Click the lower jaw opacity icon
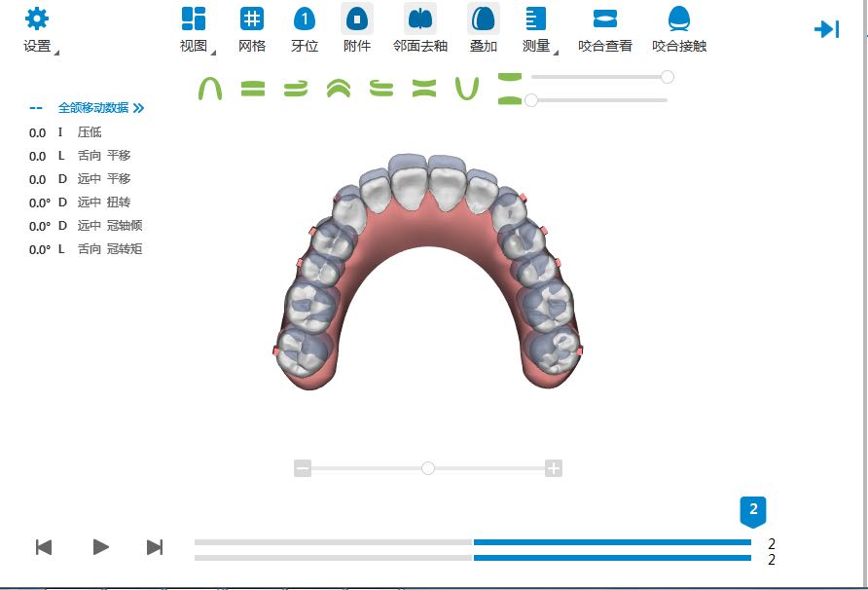The image size is (868, 590). 510,100
